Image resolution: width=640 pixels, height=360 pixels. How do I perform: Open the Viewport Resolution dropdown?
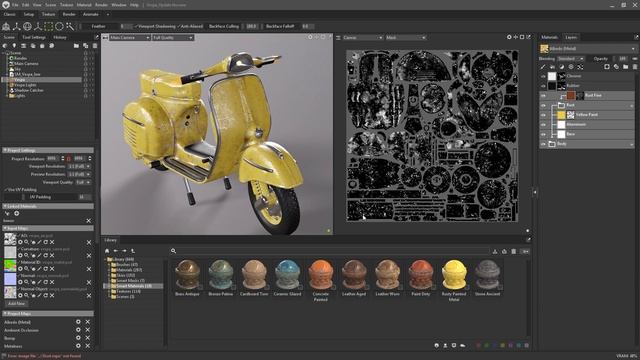(80, 167)
